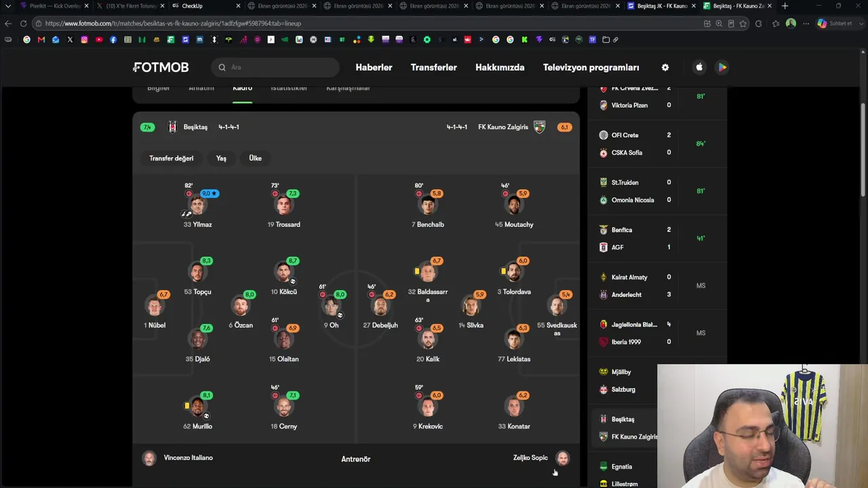Image resolution: width=868 pixels, height=488 pixels.
Task: Add this page to favorites star
Action: [743, 23]
